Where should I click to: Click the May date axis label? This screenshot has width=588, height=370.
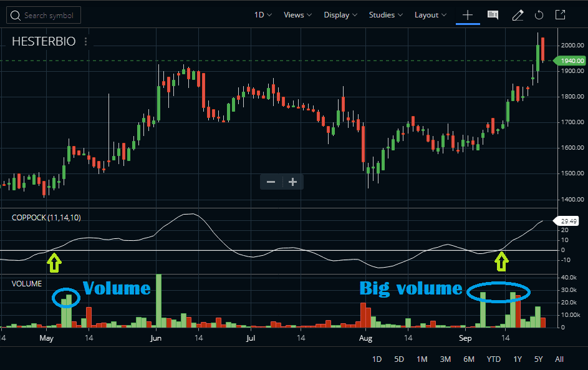pos(47,338)
